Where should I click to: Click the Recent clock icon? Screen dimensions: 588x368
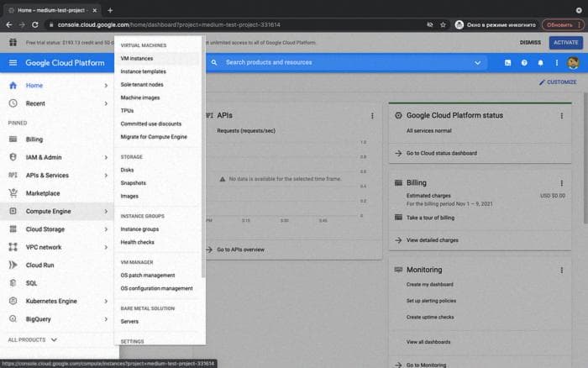click(x=13, y=103)
